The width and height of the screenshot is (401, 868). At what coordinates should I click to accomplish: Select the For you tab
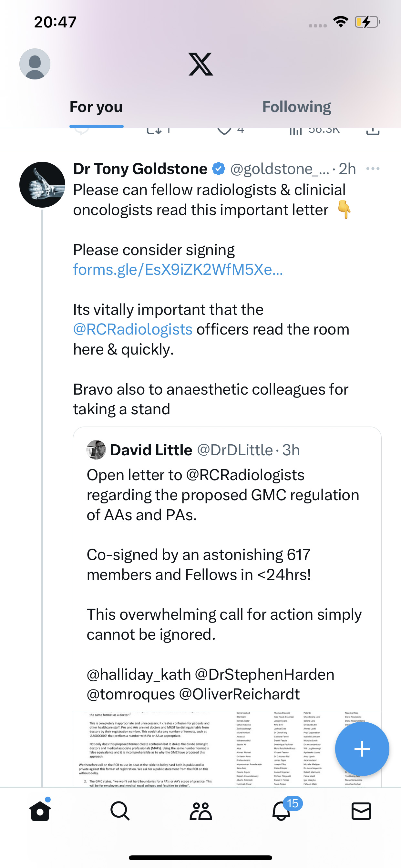click(x=96, y=107)
